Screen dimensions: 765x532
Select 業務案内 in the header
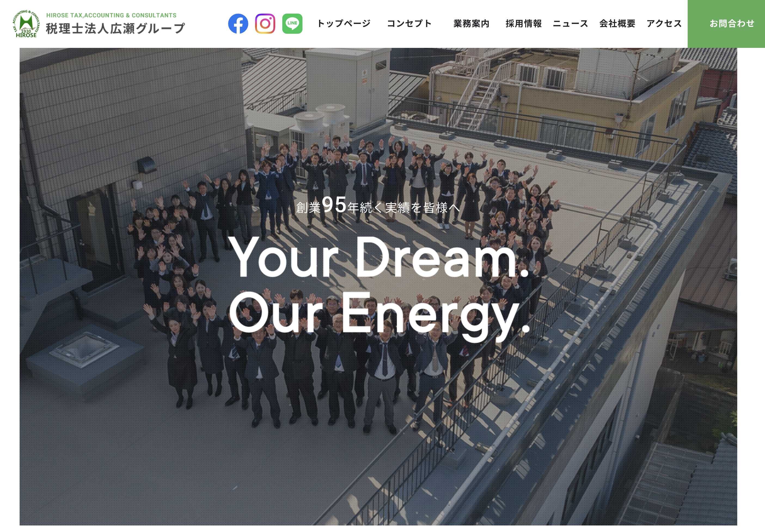click(x=471, y=24)
